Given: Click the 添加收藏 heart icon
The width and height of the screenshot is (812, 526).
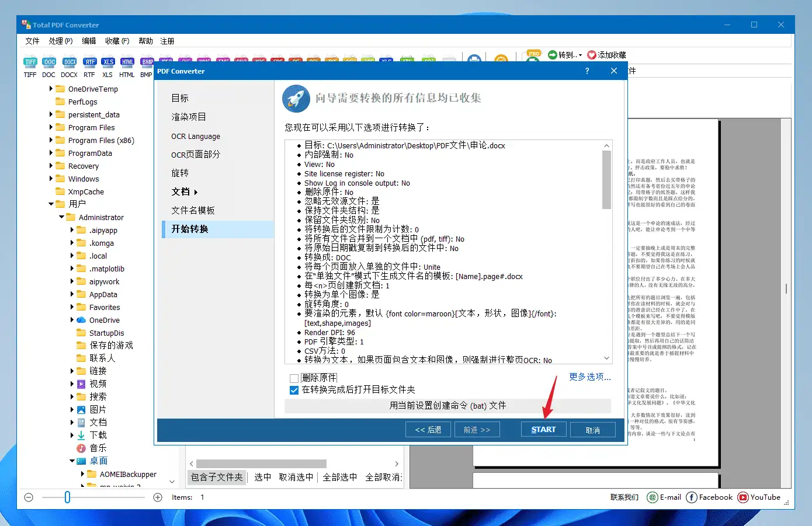Looking at the screenshot, I should pos(592,55).
